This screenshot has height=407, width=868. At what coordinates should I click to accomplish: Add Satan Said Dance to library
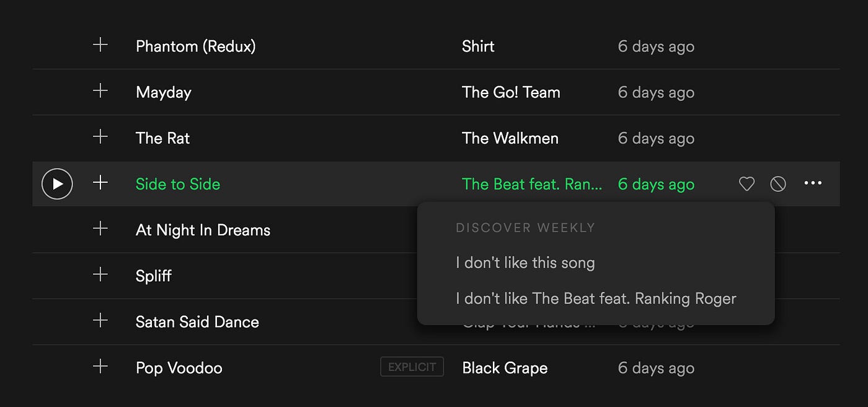(100, 320)
